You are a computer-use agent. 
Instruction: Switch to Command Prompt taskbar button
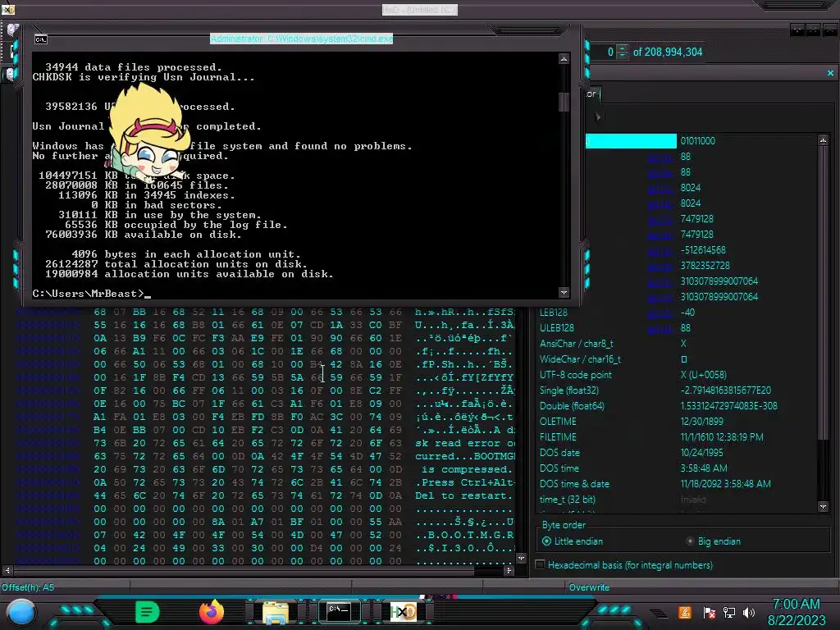tap(339, 612)
